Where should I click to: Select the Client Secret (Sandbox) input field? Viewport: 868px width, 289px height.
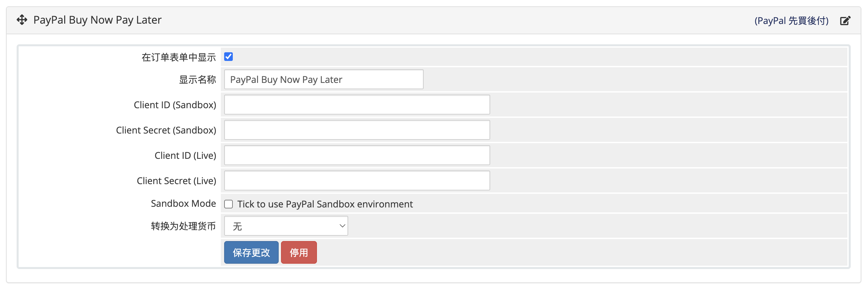coord(357,130)
